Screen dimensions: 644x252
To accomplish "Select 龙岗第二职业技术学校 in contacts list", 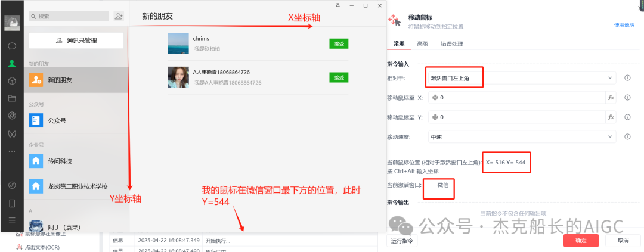I will [x=76, y=186].
